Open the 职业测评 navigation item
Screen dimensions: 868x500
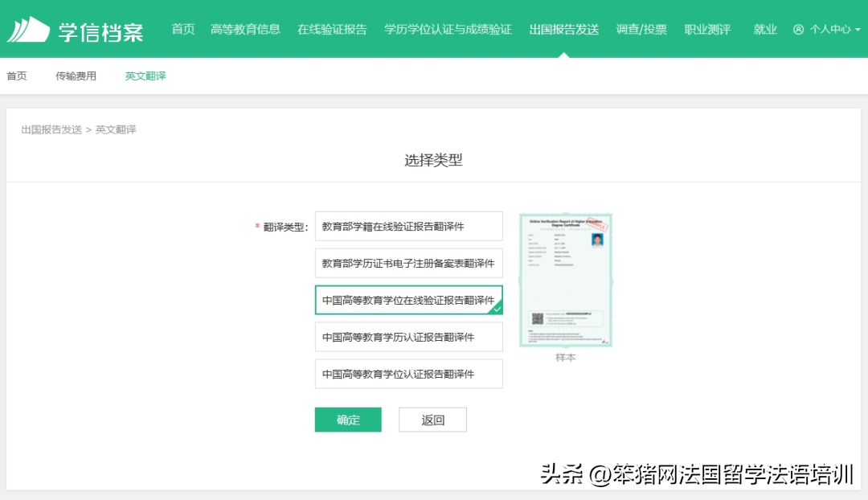[x=707, y=30]
